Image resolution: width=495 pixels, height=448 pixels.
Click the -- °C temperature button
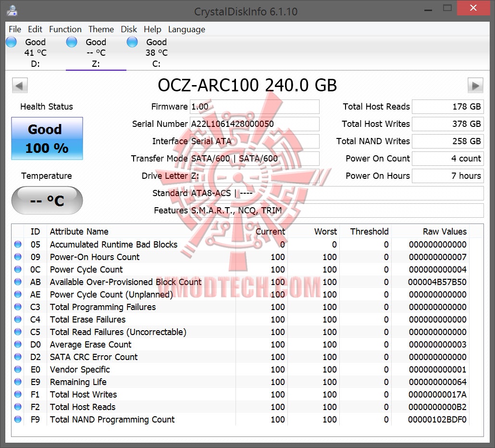point(47,200)
